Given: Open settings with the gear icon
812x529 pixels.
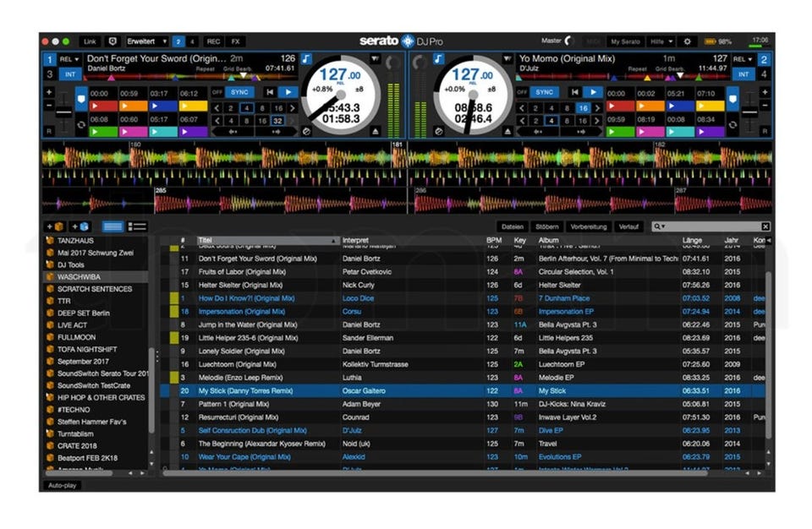Looking at the screenshot, I should pyautogui.click(x=687, y=41).
